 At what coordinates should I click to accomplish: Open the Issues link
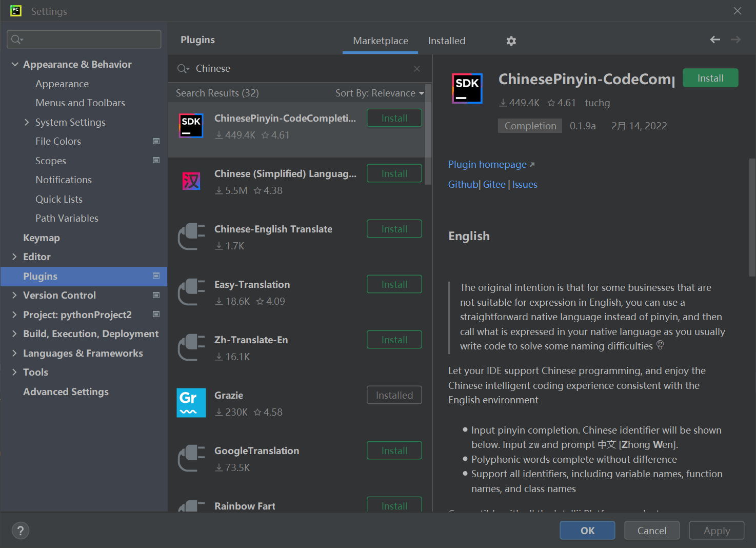coord(525,184)
